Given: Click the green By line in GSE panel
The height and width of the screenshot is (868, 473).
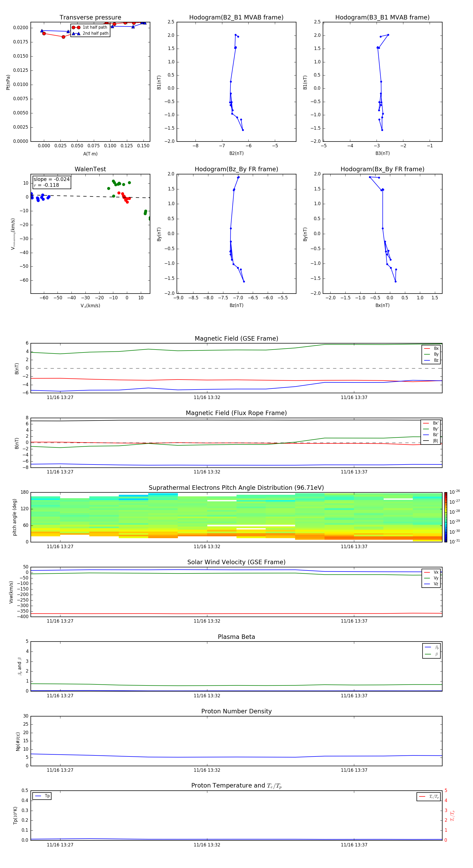Looking at the screenshot, I should [236, 350].
